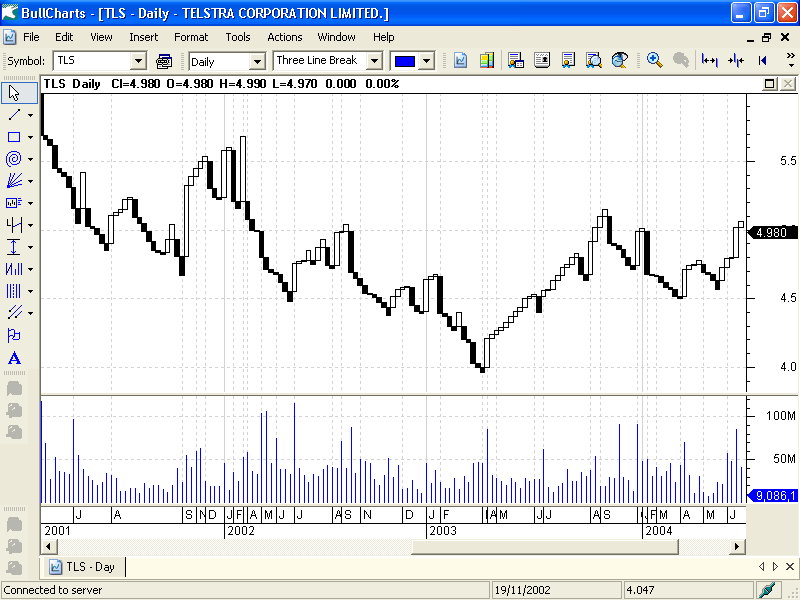Close the current tab with tab strip X
Viewport: 800px width, 600px height.
coord(789,566)
